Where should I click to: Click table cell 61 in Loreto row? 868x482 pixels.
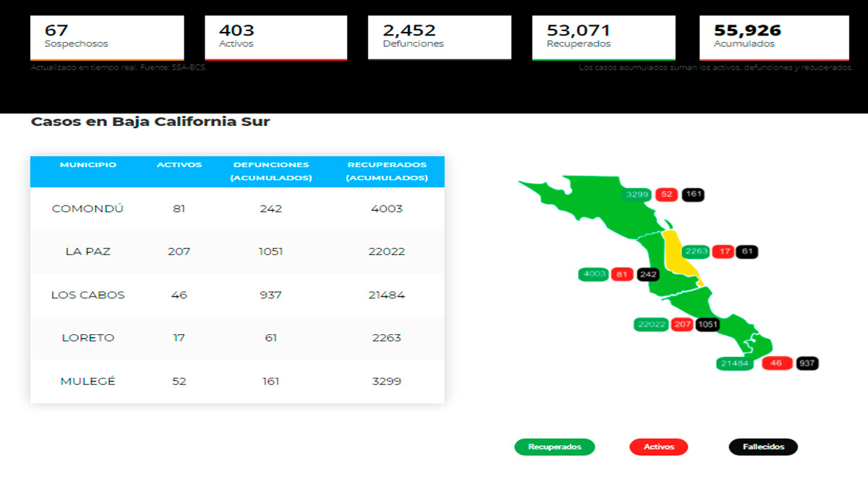(271, 338)
